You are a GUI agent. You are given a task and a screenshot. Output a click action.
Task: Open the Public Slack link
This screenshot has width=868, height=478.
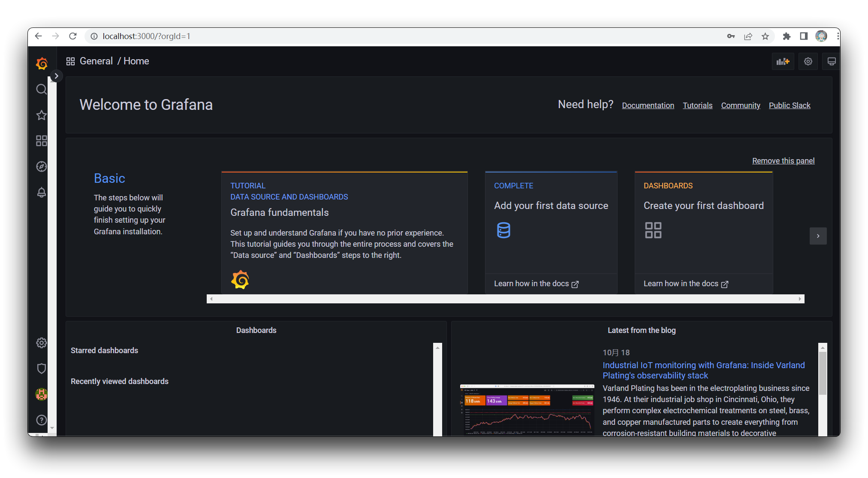(790, 106)
